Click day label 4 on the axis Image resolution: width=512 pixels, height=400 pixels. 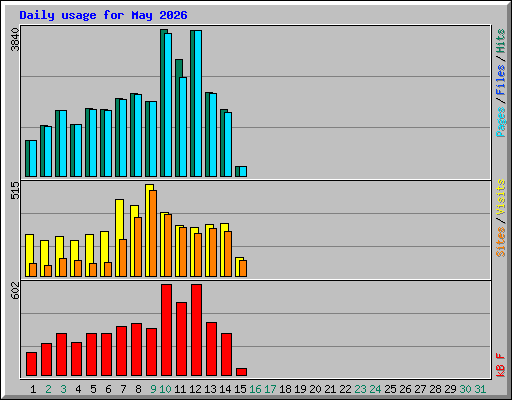[x=78, y=389]
